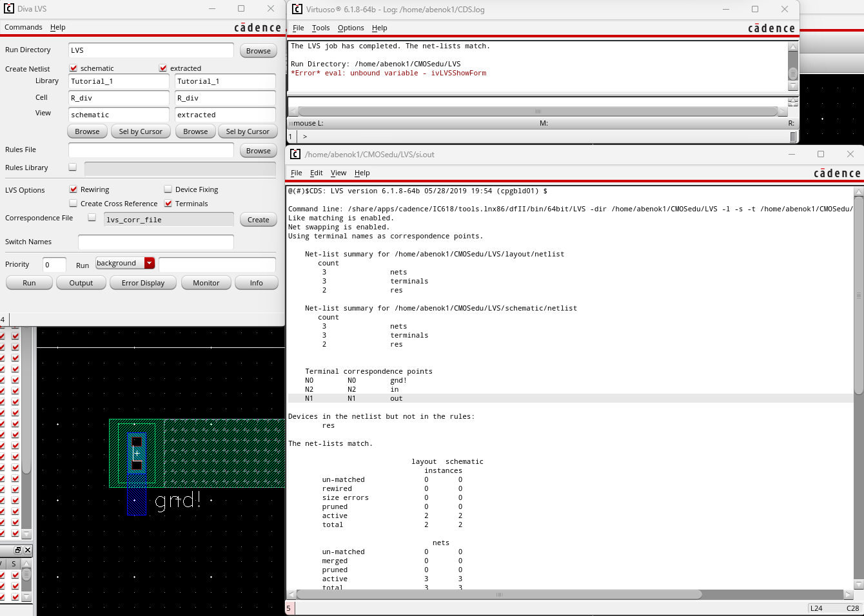Click the Priority input field
Viewport: 864px width, 616px height.
(54, 265)
